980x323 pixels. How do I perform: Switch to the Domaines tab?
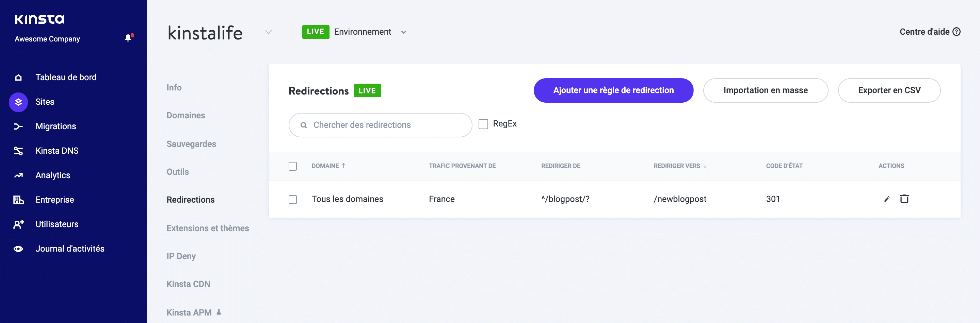(186, 116)
